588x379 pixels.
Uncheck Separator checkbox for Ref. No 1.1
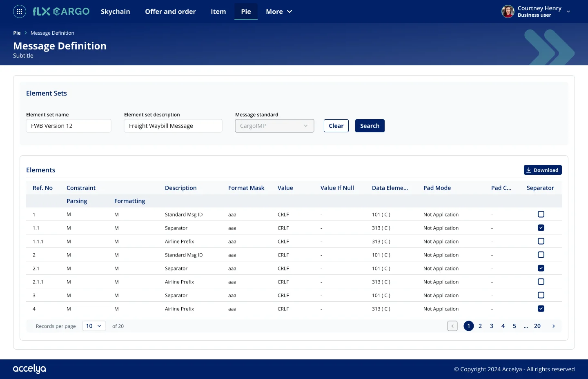[x=541, y=228]
